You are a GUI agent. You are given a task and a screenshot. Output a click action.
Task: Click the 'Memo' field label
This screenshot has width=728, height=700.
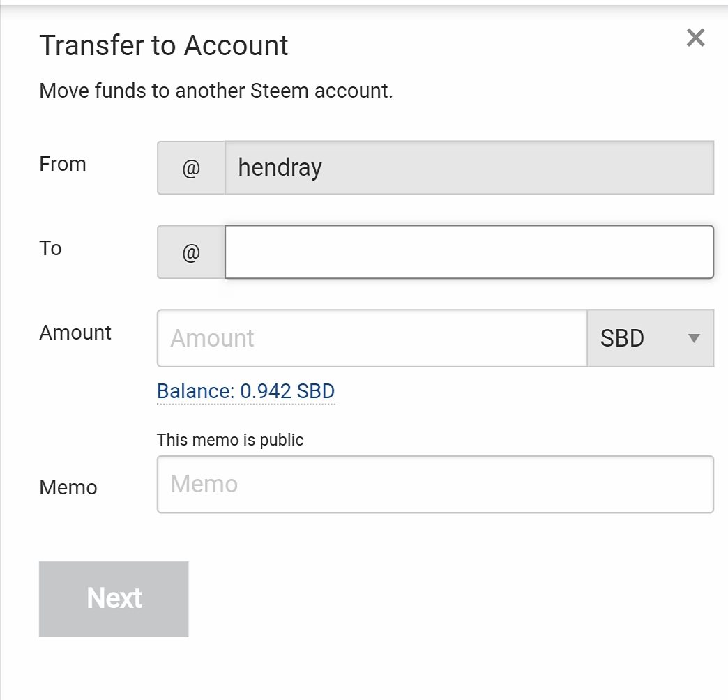(x=68, y=487)
